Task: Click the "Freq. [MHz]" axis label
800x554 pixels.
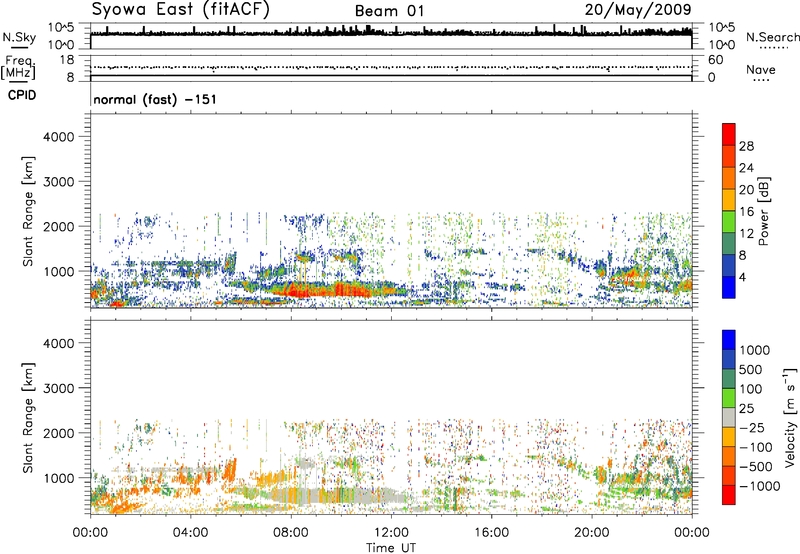Action: coord(19,67)
